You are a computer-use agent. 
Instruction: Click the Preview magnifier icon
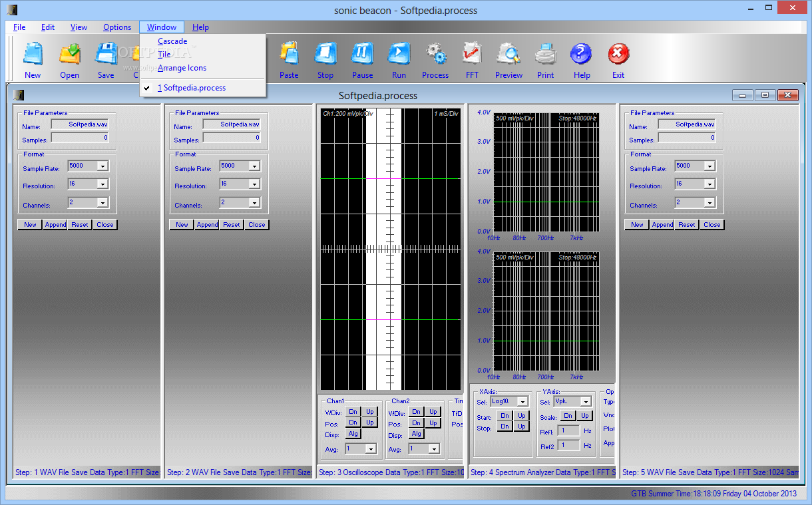tap(508, 54)
